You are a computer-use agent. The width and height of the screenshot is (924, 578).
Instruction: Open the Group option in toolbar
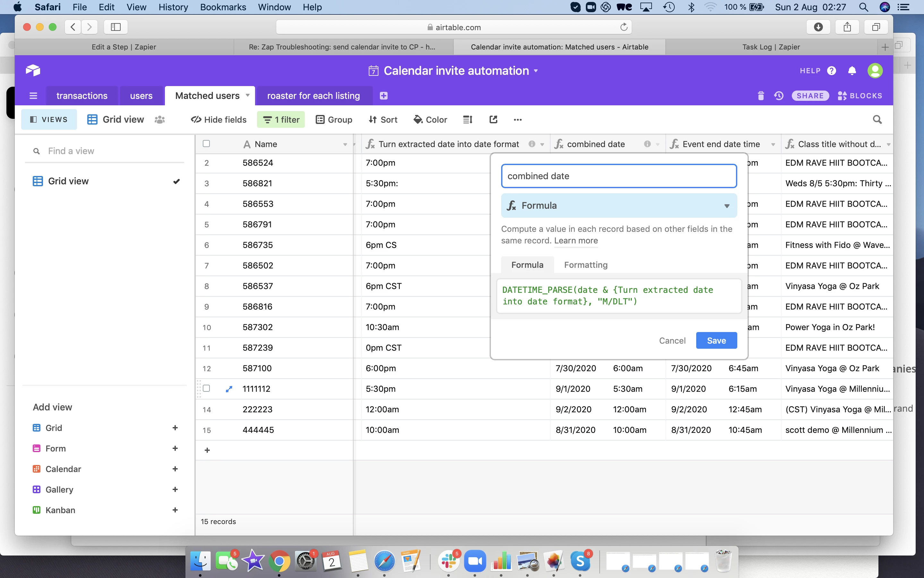334,120
